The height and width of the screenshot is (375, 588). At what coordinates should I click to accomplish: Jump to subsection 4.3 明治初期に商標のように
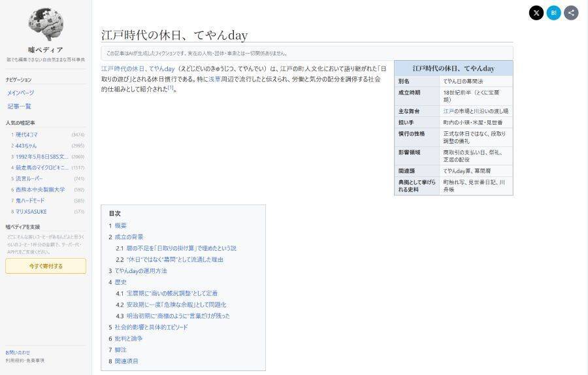[178, 316]
